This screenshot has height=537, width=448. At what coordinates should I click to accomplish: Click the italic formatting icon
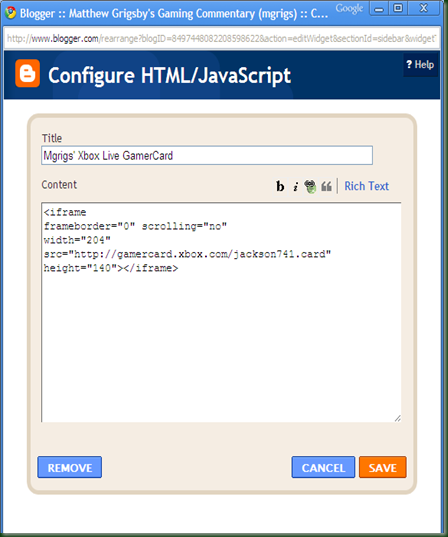pyautogui.click(x=295, y=187)
